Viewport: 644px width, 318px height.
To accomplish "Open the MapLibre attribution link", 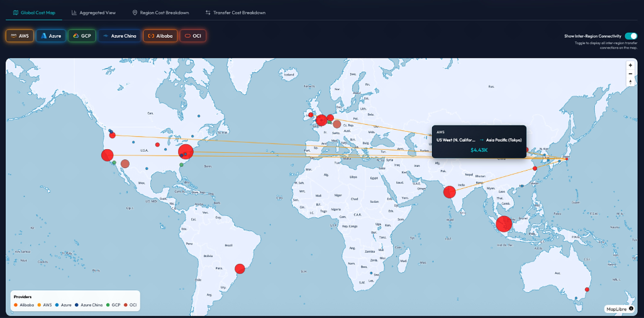I will tap(617, 309).
